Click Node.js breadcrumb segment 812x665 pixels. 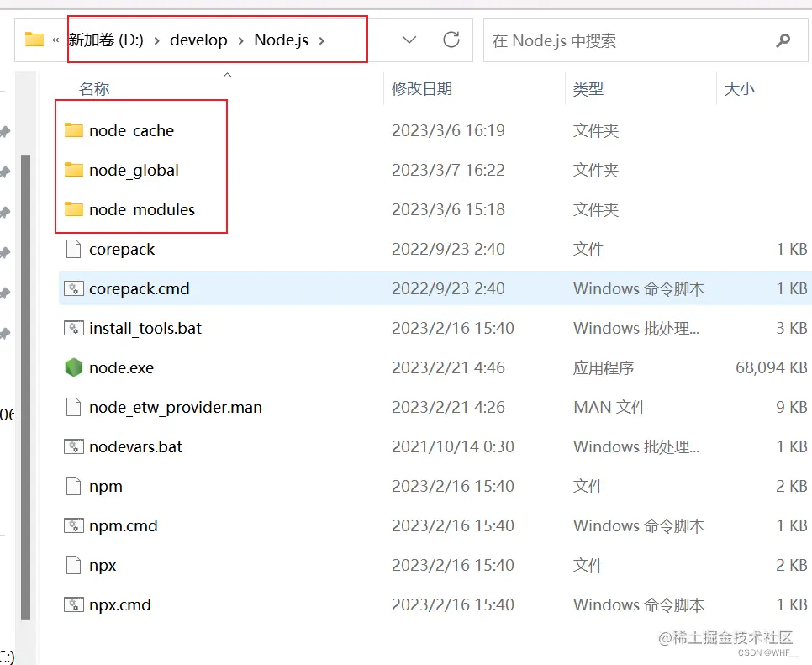click(282, 40)
